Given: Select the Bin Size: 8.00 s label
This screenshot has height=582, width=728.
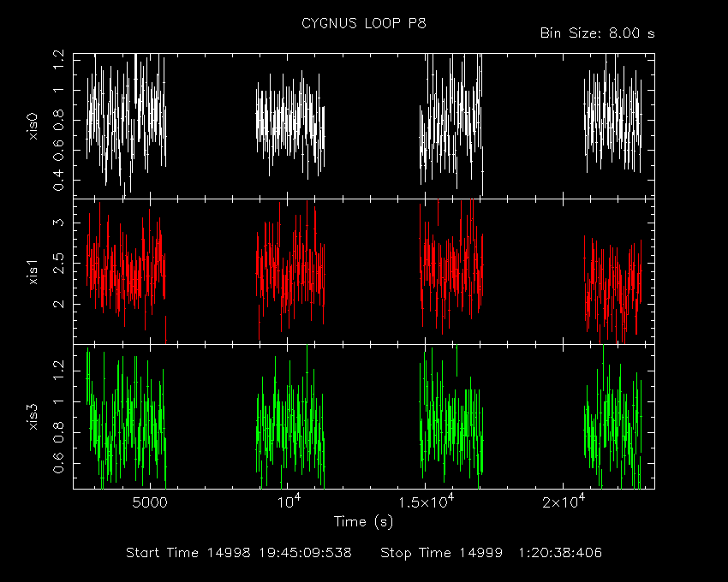Looking at the screenshot, I should coord(598,33).
